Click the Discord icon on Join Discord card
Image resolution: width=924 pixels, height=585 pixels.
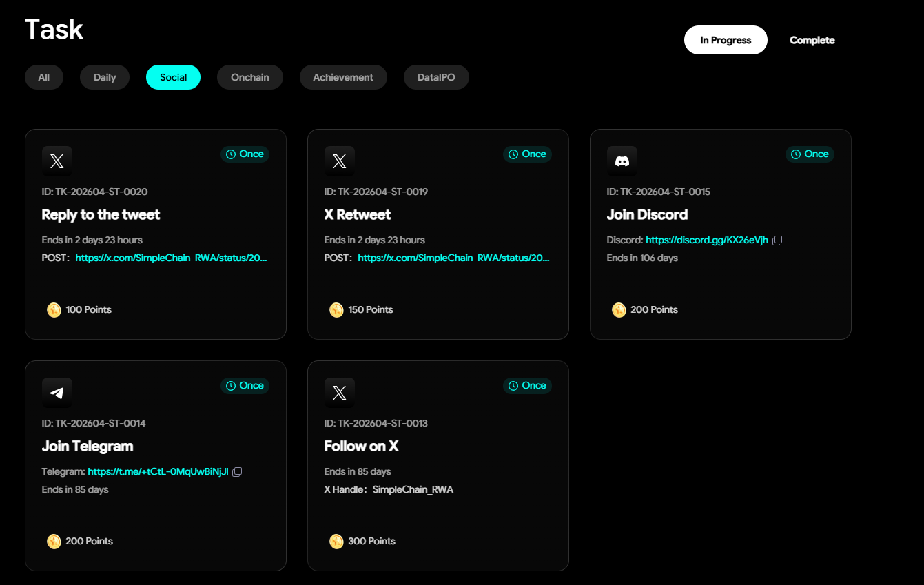point(622,161)
